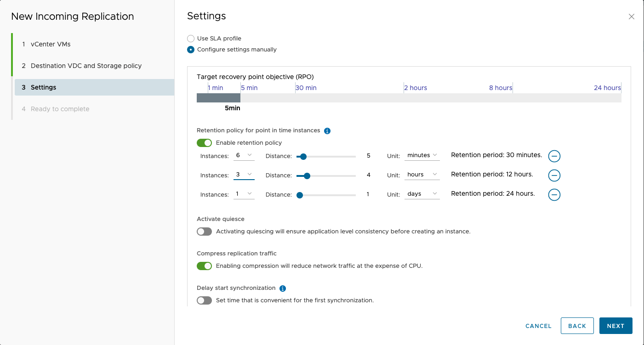Click the NEXT button

(x=616, y=326)
